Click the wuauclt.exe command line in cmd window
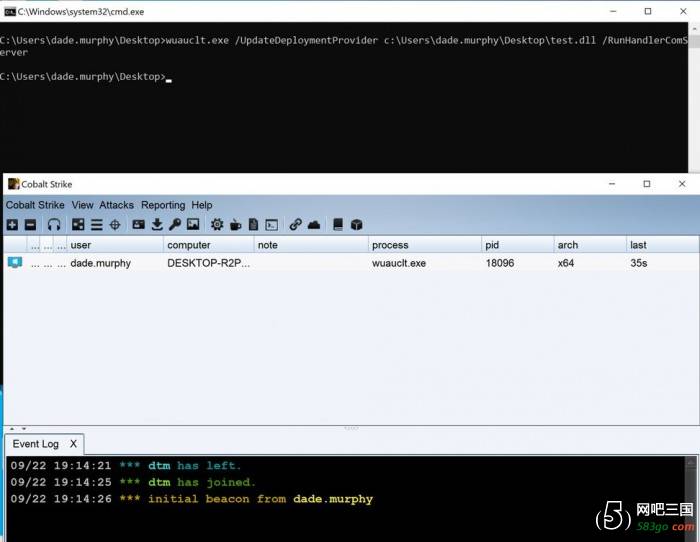700x542 pixels. coord(344,46)
